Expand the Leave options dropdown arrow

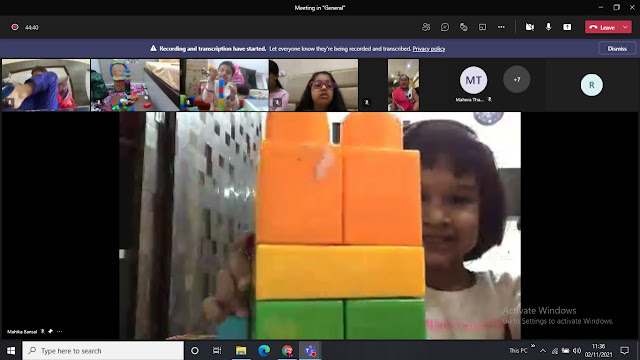pos(626,27)
